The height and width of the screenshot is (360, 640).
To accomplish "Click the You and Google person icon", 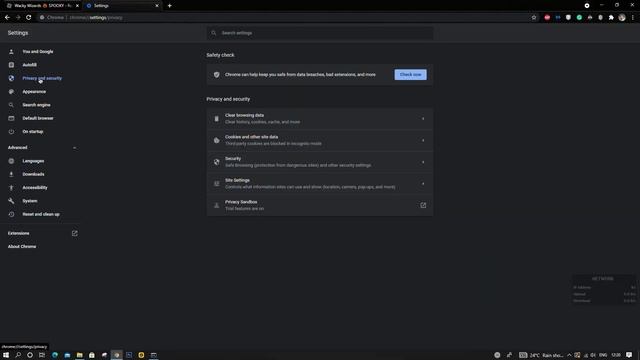I will (11, 52).
